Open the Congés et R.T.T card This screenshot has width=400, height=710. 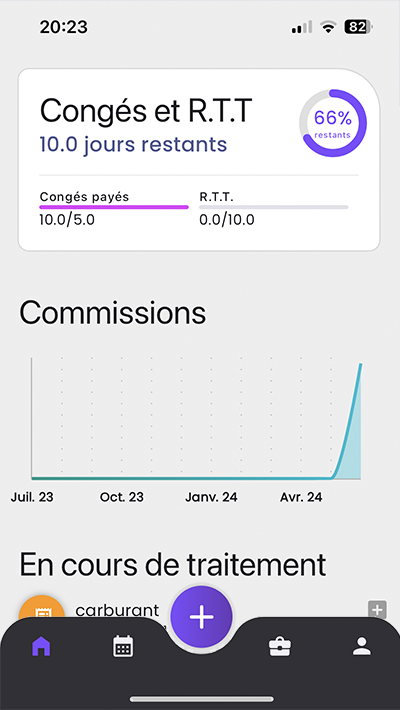click(x=199, y=159)
